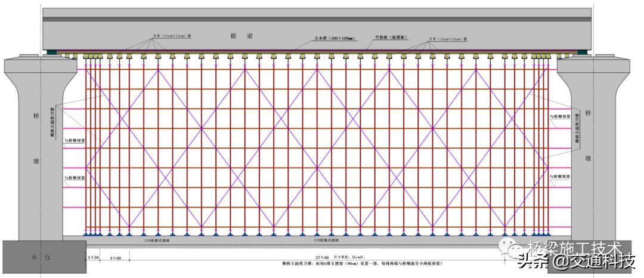Click the bottom note starting '顺桥立面剪刀撑，按每5排'
This screenshot has width=644, height=278.
[363, 262]
